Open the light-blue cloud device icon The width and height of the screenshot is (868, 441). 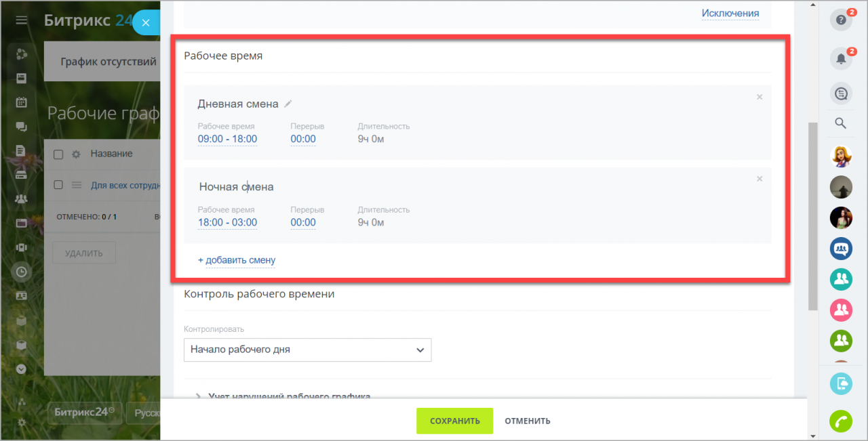[841, 384]
